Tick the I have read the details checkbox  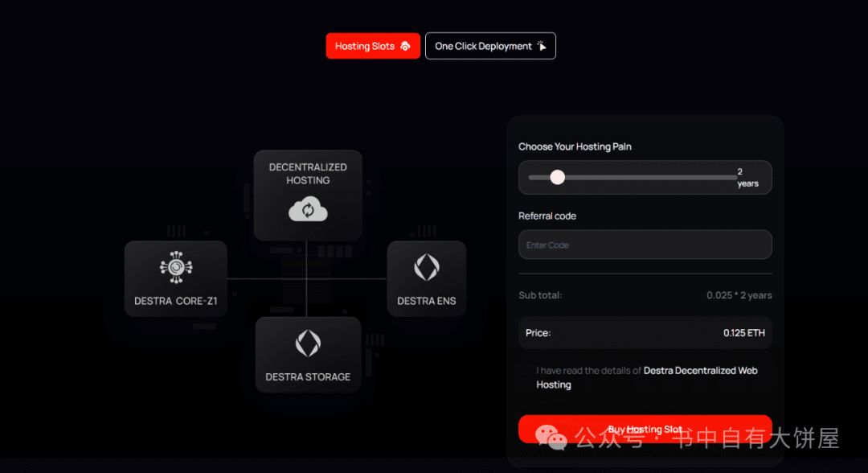[524, 370]
